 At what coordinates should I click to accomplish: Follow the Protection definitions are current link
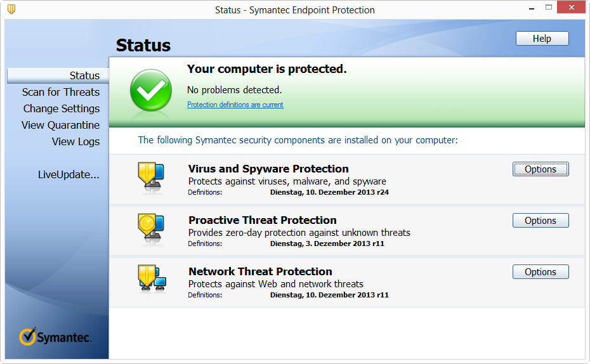235,105
